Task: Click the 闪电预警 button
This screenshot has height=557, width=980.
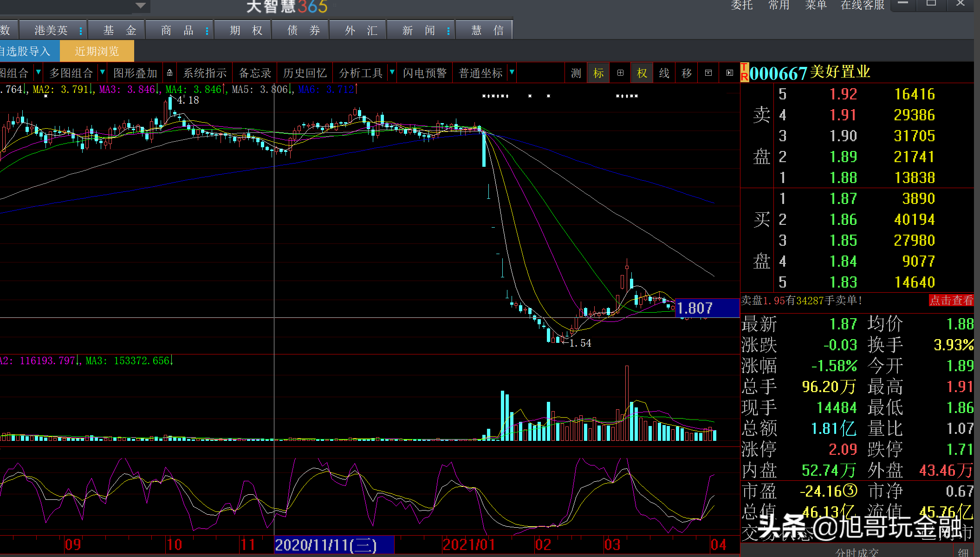Action: point(425,73)
